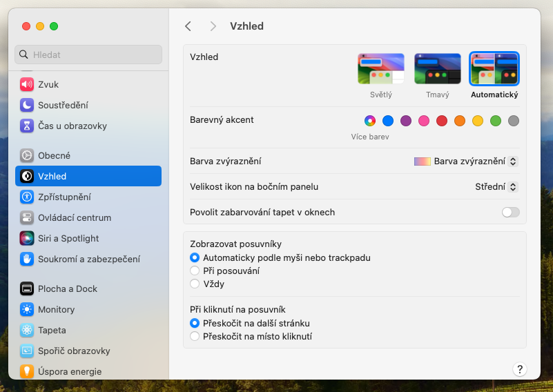The width and height of the screenshot is (553, 392).
Task: Choose the green accent color
Action: coord(496,121)
